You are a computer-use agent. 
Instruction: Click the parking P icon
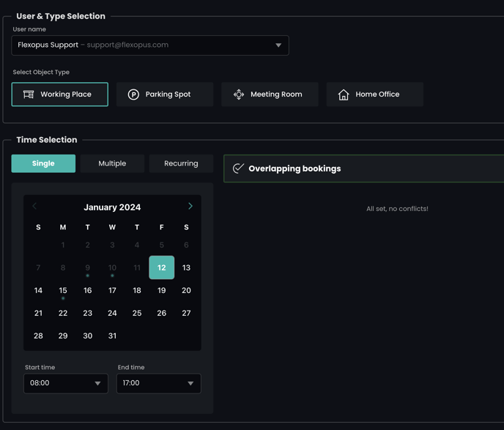click(x=133, y=94)
